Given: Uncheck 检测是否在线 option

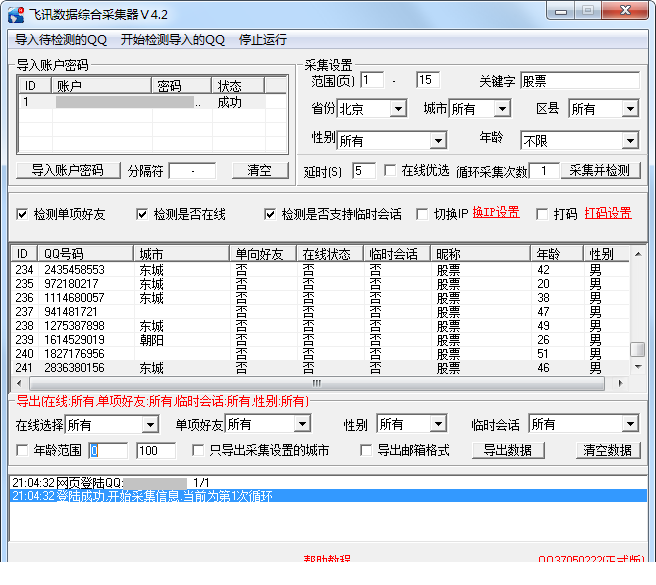Looking at the screenshot, I should 142,215.
